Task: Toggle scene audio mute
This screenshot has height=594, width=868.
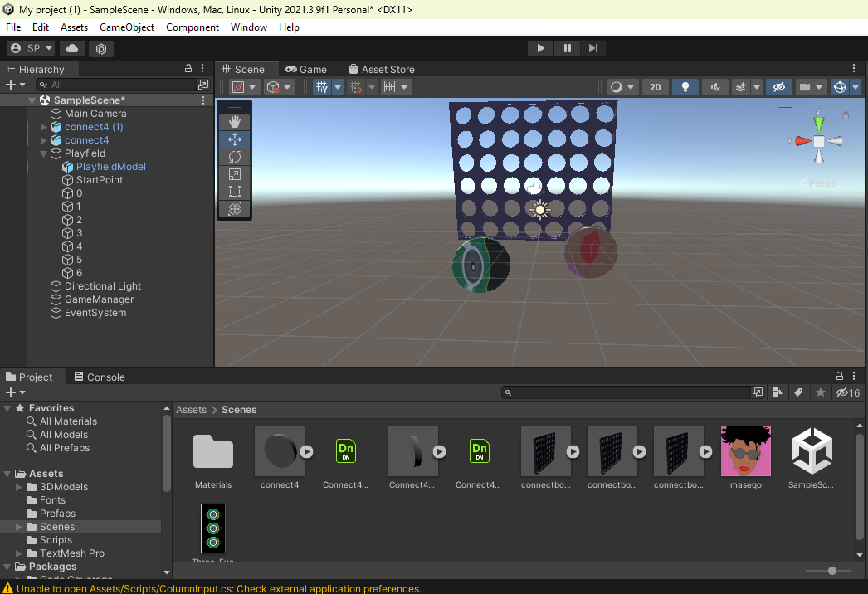Action: (715, 87)
